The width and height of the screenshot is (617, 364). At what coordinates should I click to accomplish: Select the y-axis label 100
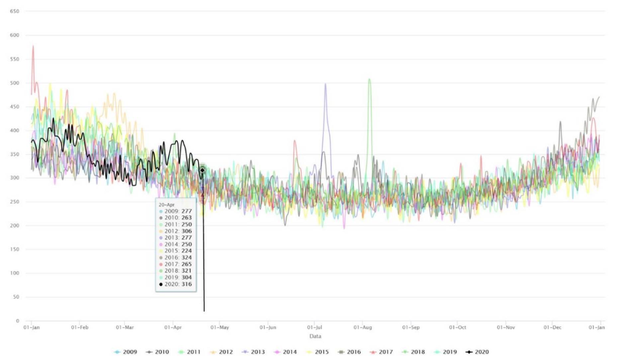point(15,273)
